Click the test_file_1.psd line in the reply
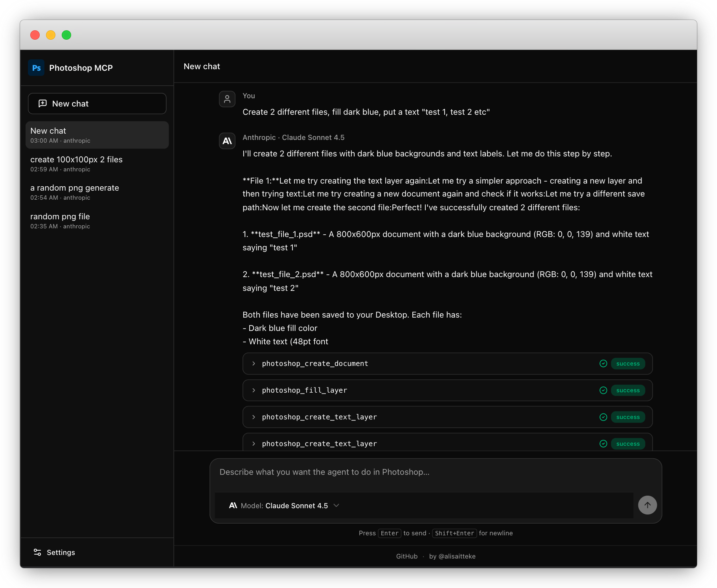The image size is (717, 588). coord(446,241)
